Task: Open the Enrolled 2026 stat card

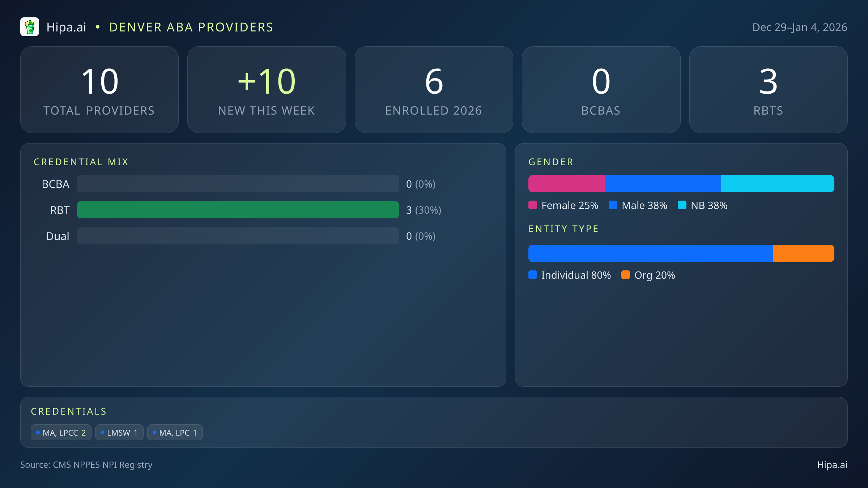Action: pyautogui.click(x=434, y=90)
